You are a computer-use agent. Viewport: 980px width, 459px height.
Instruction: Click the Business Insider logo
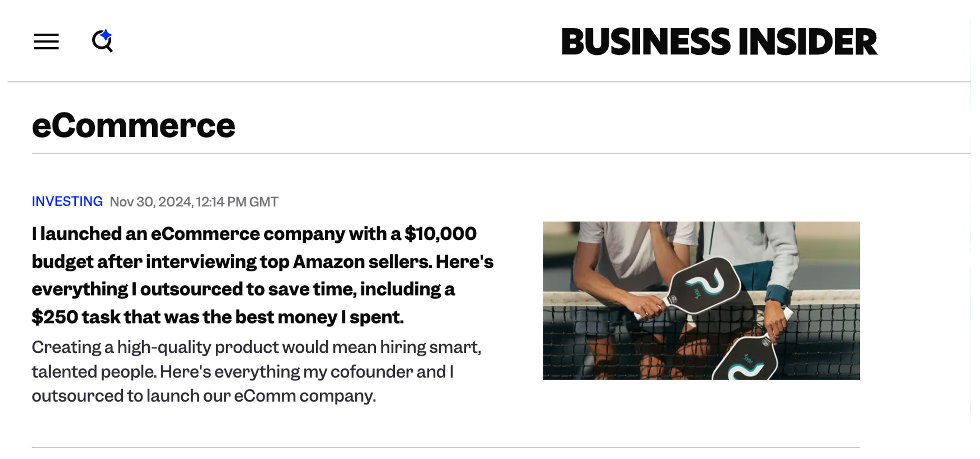[x=719, y=41]
